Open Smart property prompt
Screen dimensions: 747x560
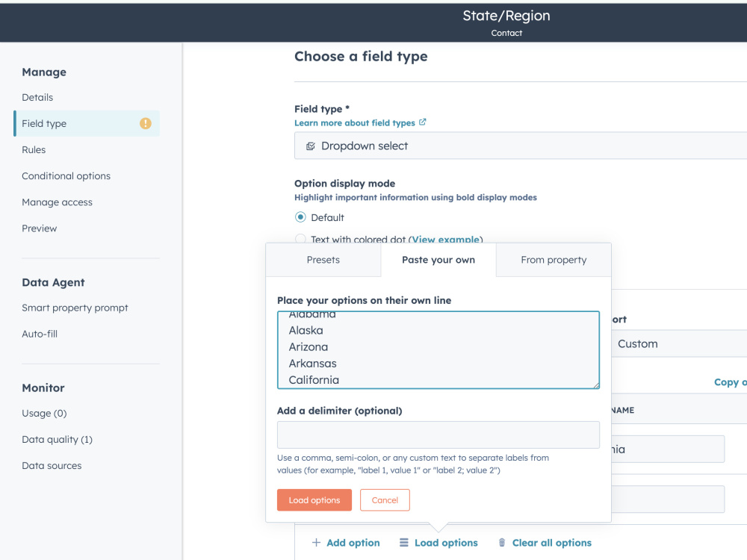coord(75,308)
